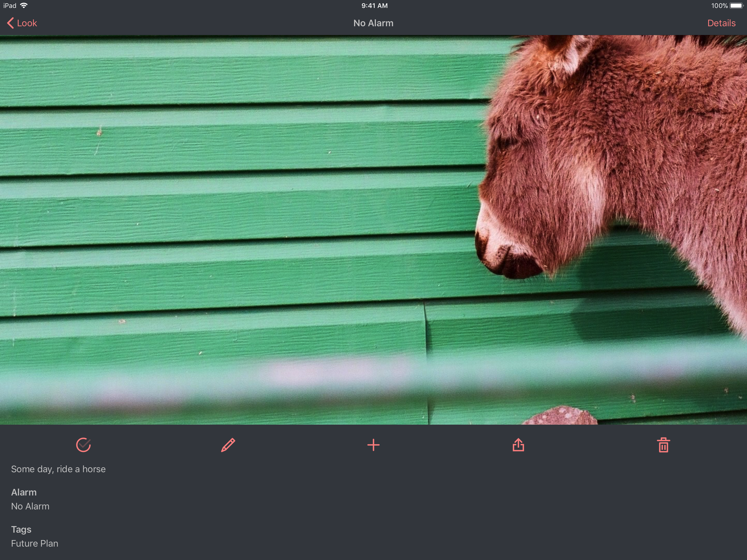Image resolution: width=747 pixels, height=560 pixels.
Task: Tap the battery status icon
Action: 736,5
